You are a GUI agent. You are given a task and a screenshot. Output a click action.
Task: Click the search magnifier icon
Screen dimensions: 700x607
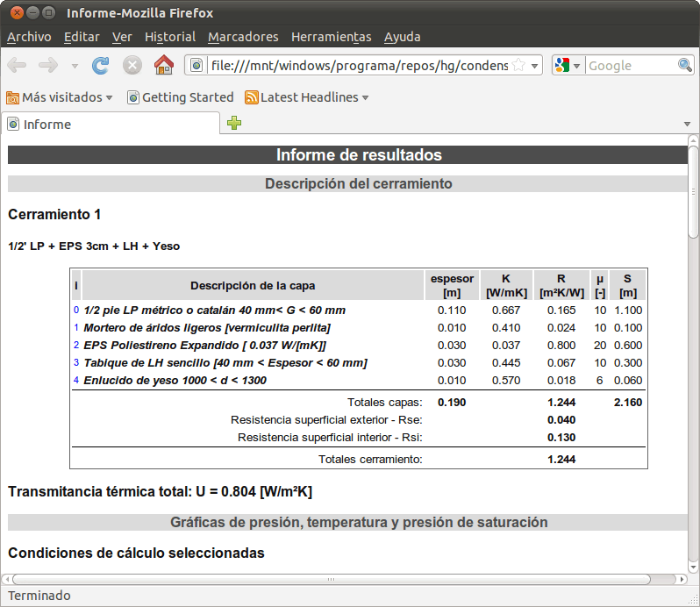click(684, 65)
